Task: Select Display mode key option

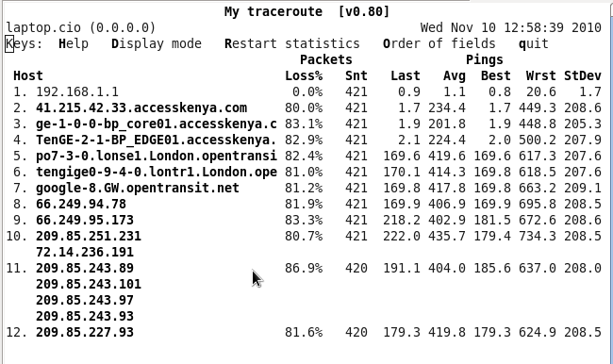Action: coord(157,43)
